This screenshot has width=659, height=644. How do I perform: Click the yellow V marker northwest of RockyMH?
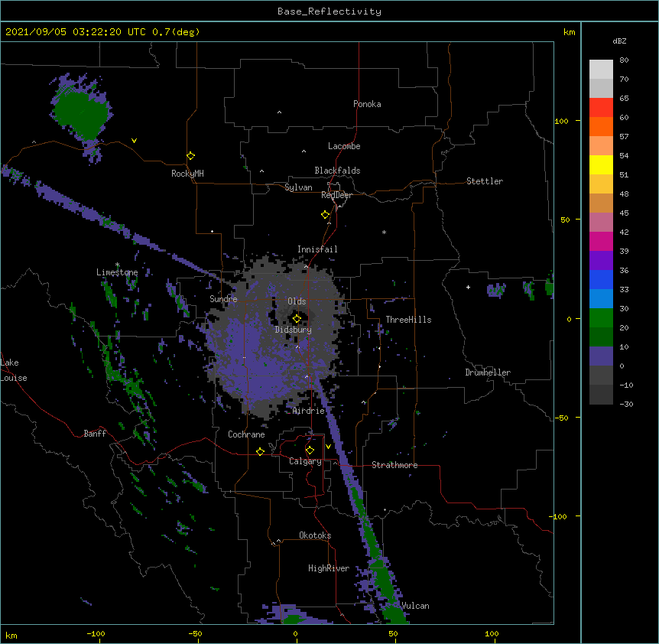pyautogui.click(x=134, y=141)
